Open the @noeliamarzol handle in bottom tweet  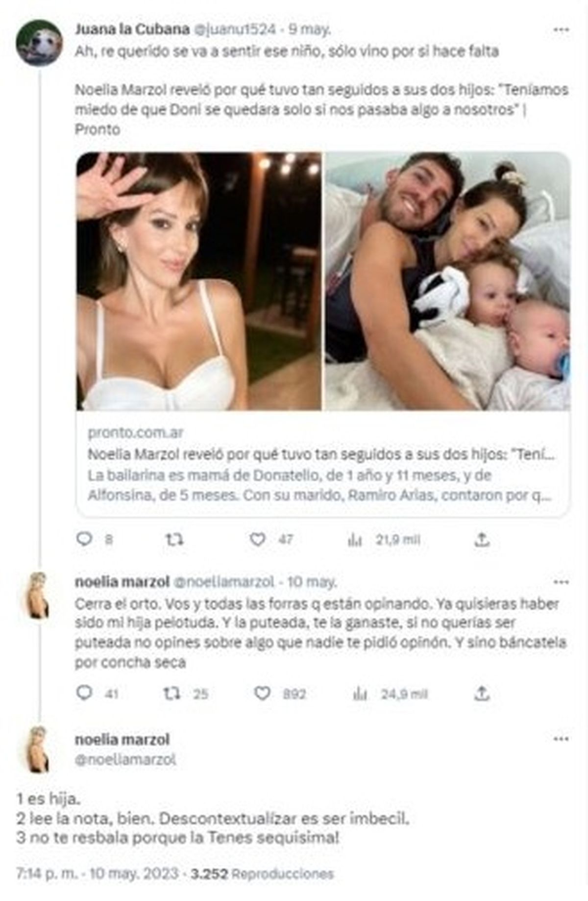point(125,759)
